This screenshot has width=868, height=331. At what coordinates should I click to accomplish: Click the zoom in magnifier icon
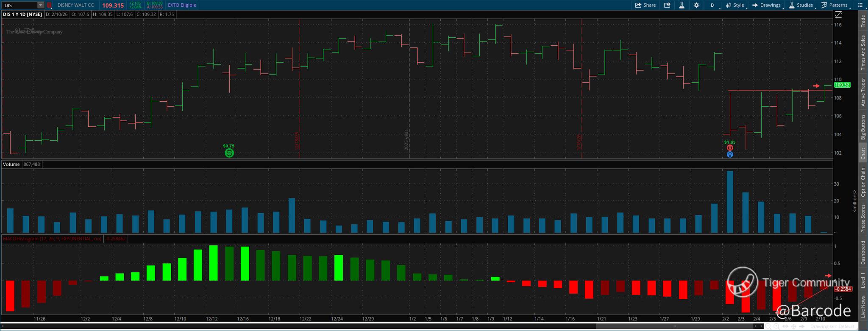pyautogui.click(x=776, y=326)
